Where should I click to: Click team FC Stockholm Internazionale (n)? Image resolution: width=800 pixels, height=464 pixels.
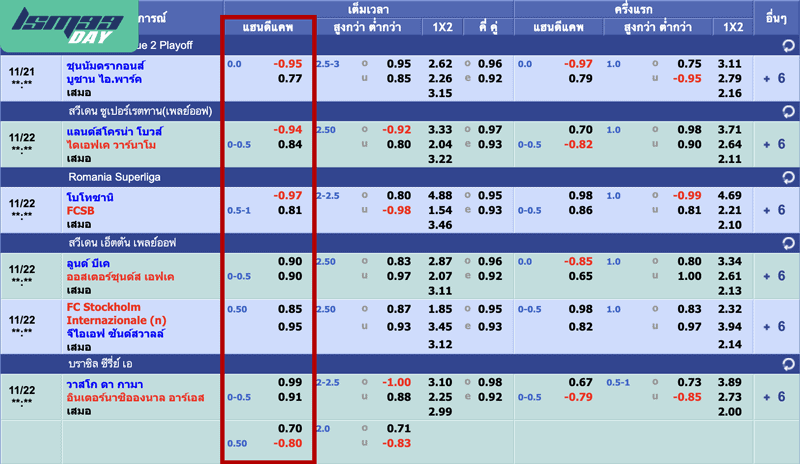(x=104, y=313)
